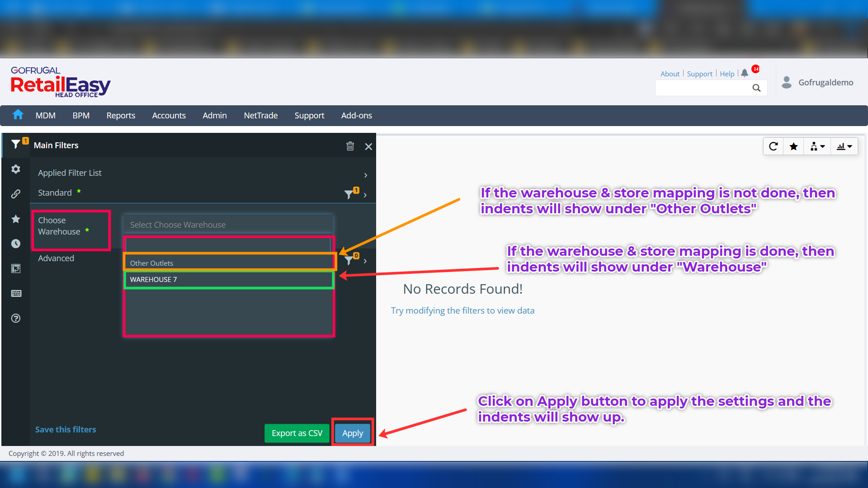The height and width of the screenshot is (488, 868).
Task: Open the notification bell icon
Action: click(x=745, y=73)
